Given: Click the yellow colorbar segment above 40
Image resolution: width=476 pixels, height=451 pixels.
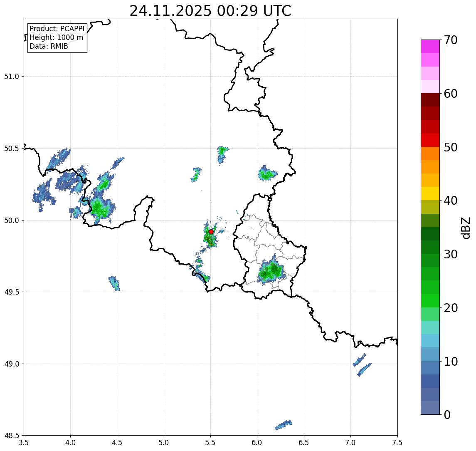Looking at the screenshot, I should tap(430, 194).
